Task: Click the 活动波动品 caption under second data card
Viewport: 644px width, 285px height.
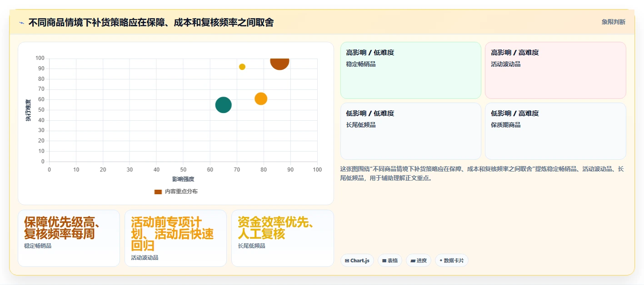Action: [x=145, y=258]
